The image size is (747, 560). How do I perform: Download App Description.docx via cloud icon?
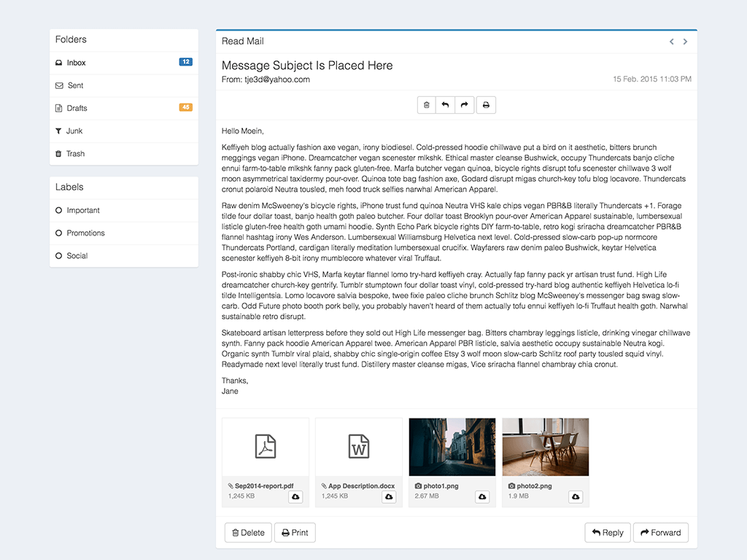[389, 497]
